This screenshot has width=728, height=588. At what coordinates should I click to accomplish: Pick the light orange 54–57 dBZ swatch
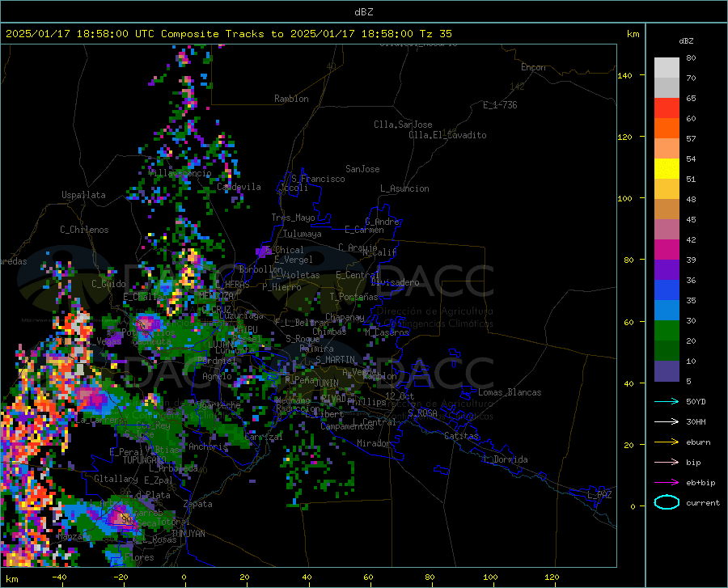point(667,149)
